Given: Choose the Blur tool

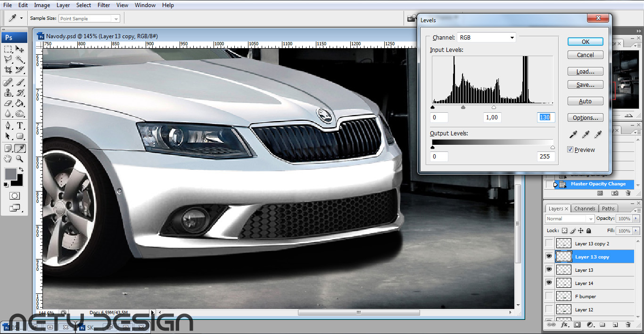Looking at the screenshot, I should click(8, 114).
